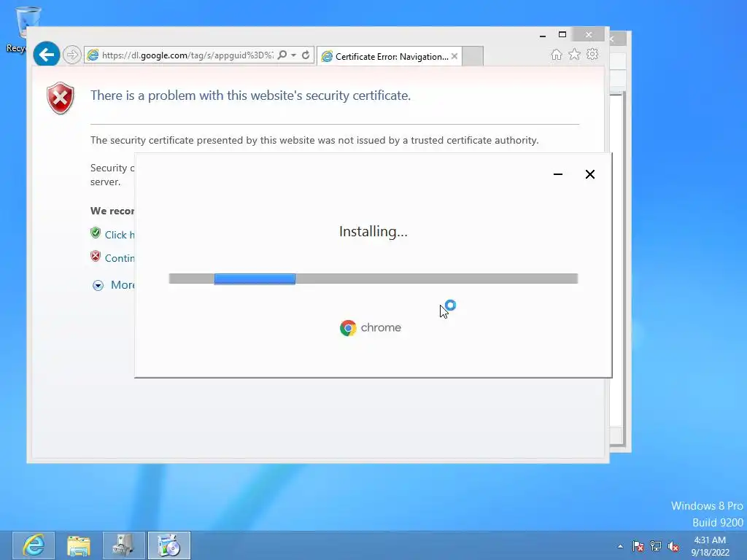Open the address bar autocomplete dropdown arrow
This screenshot has width=747, height=560.
pos(293,55)
